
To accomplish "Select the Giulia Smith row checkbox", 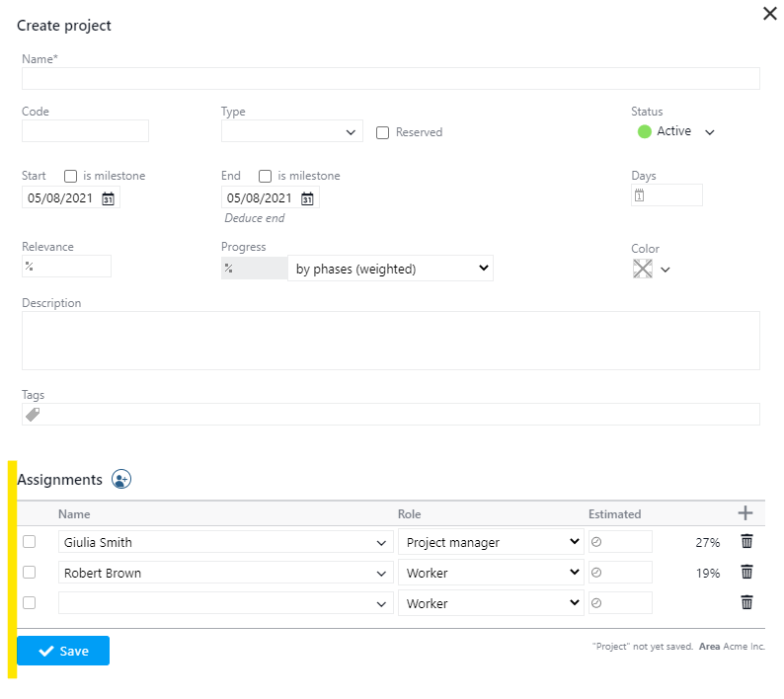I will pyautogui.click(x=30, y=542).
